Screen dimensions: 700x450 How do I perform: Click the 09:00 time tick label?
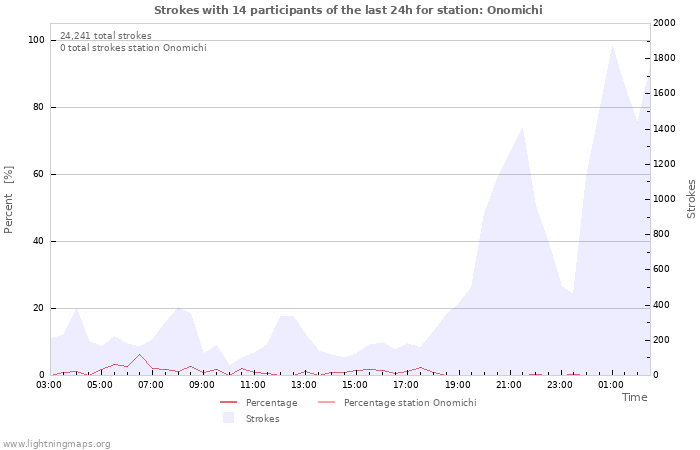pos(202,385)
